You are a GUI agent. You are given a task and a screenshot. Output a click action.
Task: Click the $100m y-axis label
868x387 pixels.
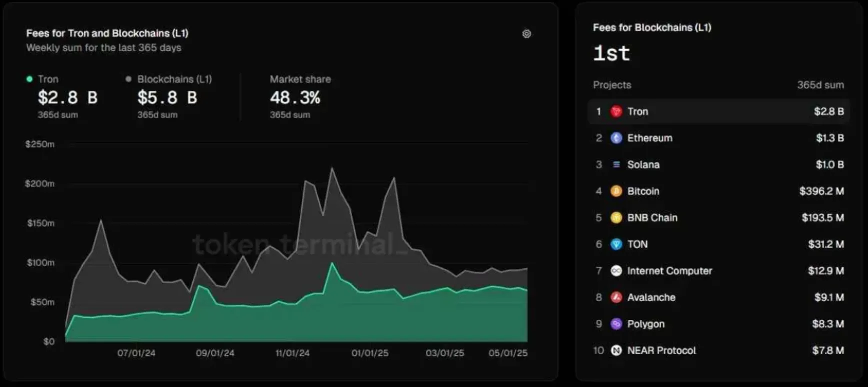tap(41, 262)
